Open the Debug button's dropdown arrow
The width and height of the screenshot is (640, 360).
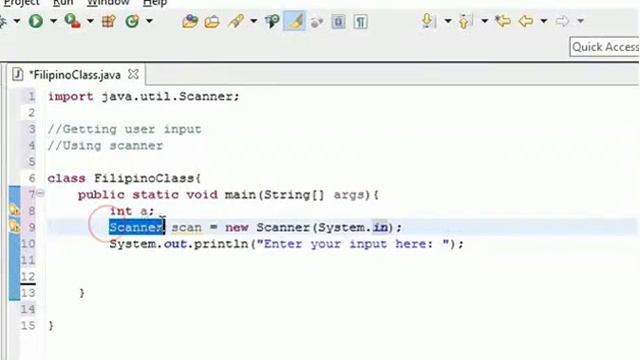pos(17,20)
